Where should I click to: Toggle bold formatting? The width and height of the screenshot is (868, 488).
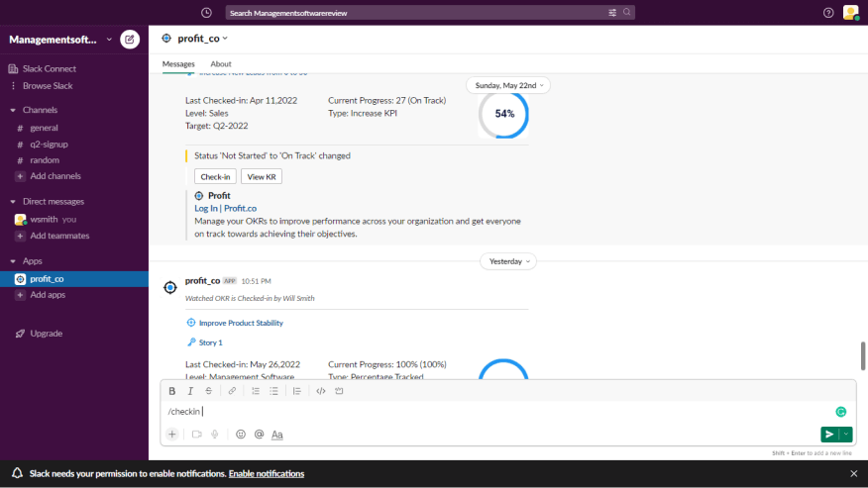(x=172, y=391)
